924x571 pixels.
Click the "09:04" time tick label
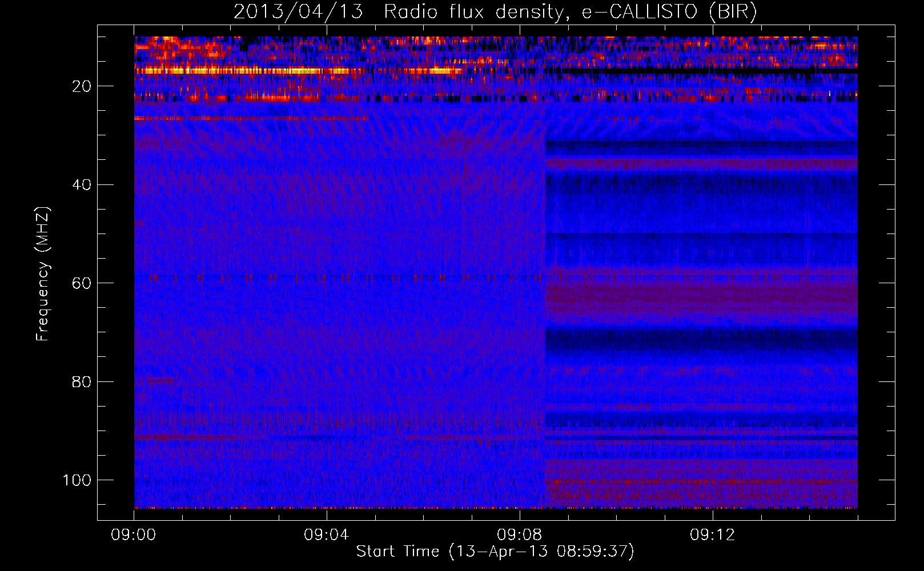pos(327,535)
